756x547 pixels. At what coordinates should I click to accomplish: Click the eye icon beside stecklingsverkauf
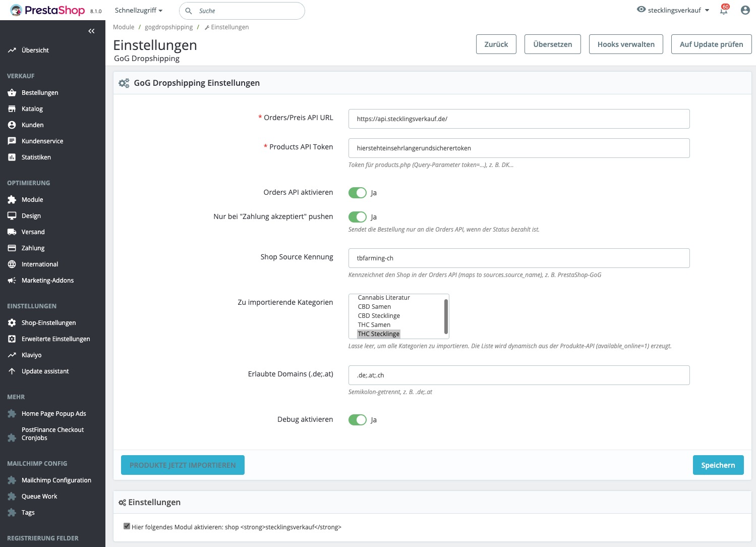pyautogui.click(x=641, y=9)
